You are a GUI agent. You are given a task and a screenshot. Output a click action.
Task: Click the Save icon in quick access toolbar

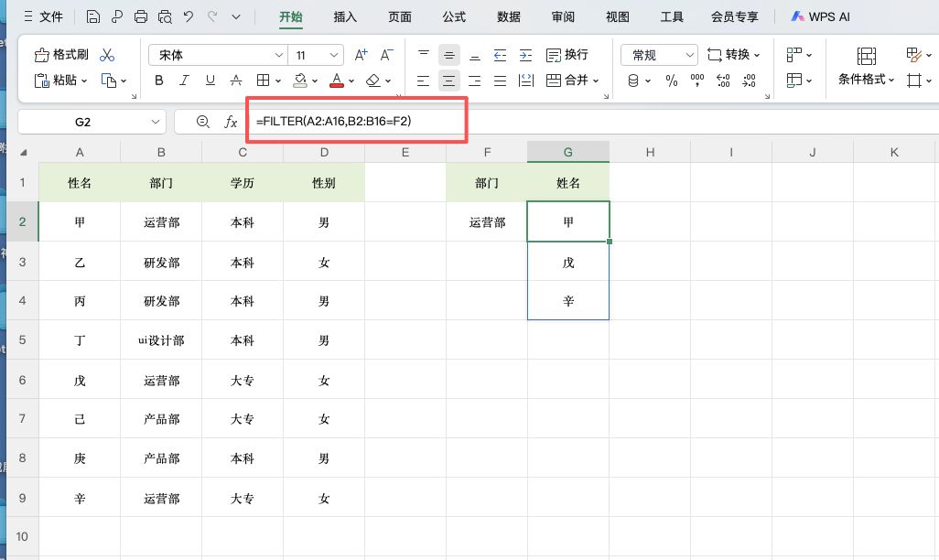(x=93, y=16)
